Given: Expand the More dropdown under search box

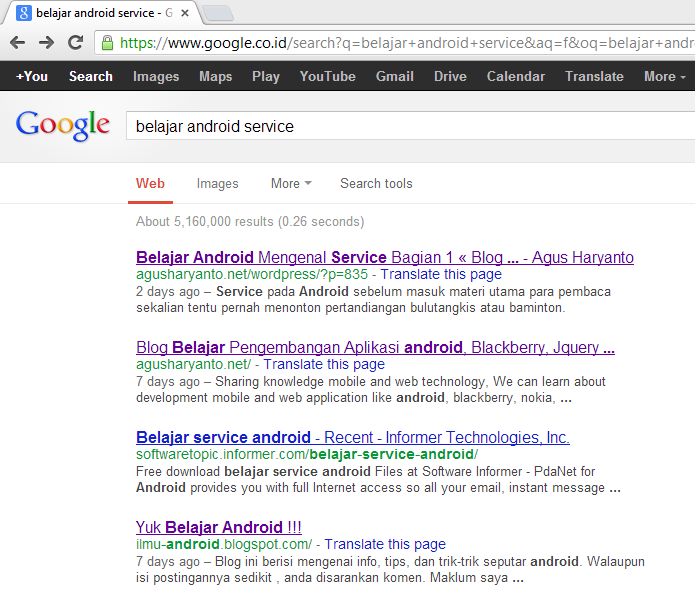Looking at the screenshot, I should point(291,184).
